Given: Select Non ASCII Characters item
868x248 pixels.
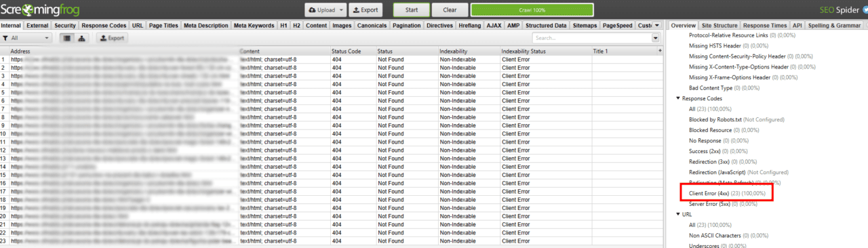Looking at the screenshot, I should 729,236.
